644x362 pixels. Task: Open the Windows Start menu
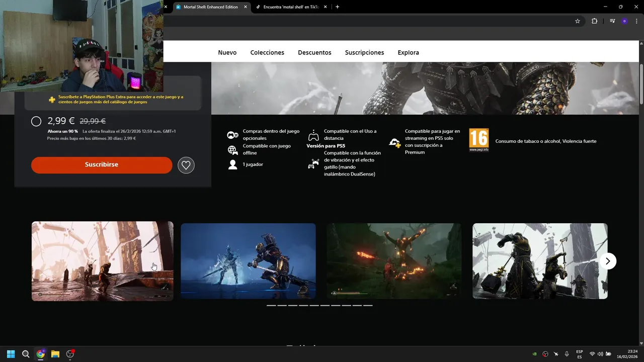point(11,354)
